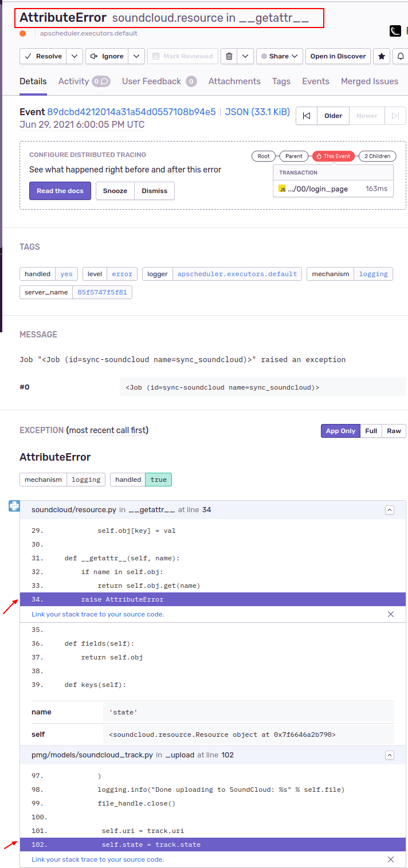Viewport: 408px width, 868px height.
Task: Switch to the Details tab
Action: pyautogui.click(x=33, y=81)
